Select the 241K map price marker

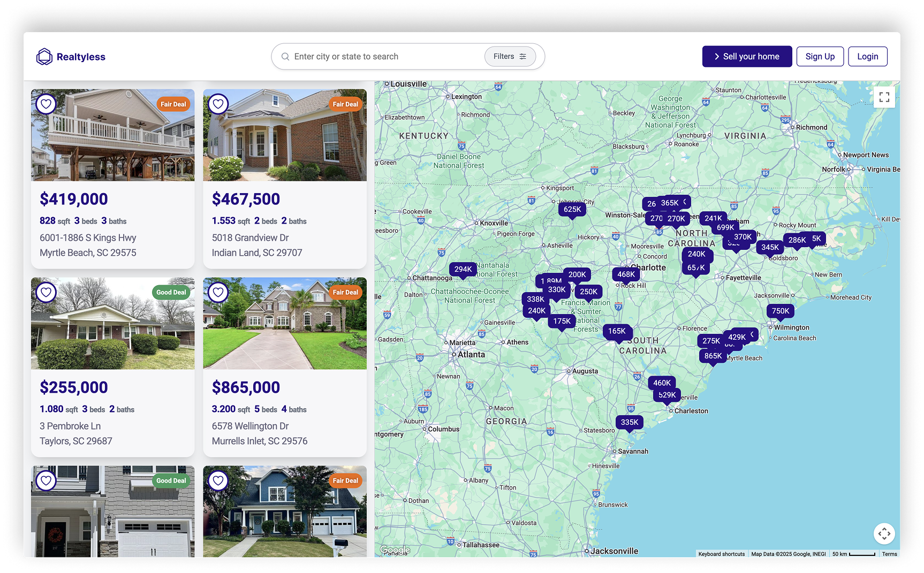[713, 219]
